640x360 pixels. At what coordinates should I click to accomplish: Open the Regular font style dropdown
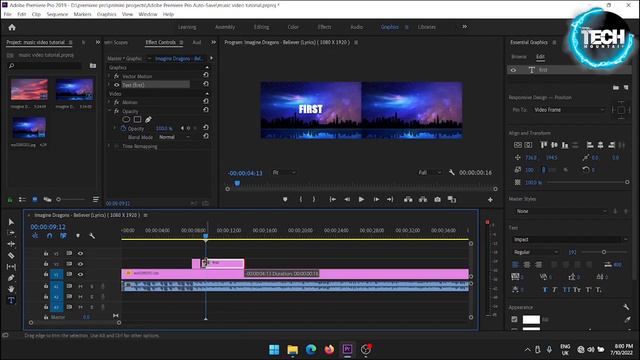[536, 252]
